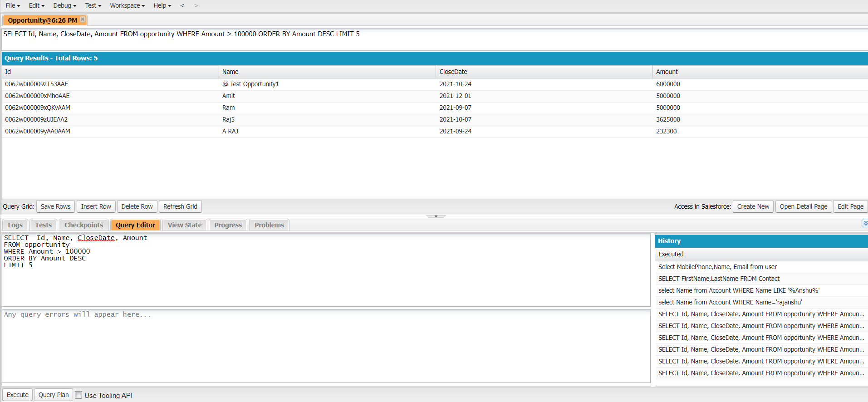Toggle the History panel collapse icon
This screenshot has width=868, height=402.
coord(865,223)
